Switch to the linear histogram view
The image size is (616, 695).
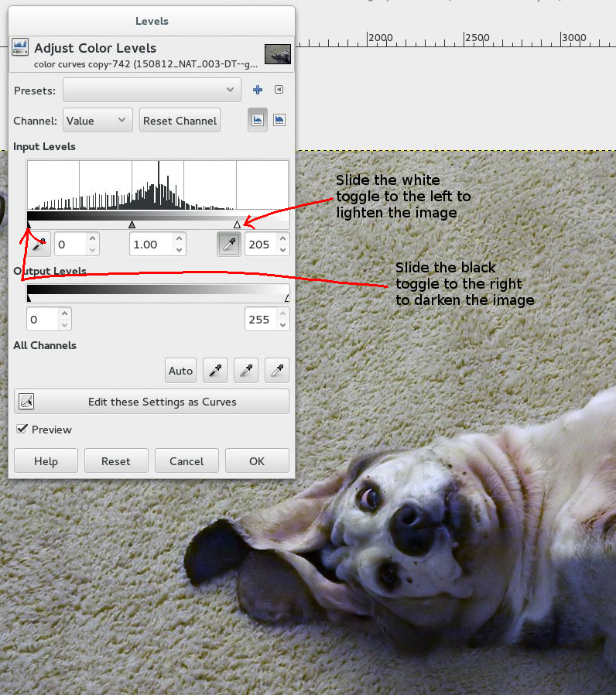[x=258, y=120]
